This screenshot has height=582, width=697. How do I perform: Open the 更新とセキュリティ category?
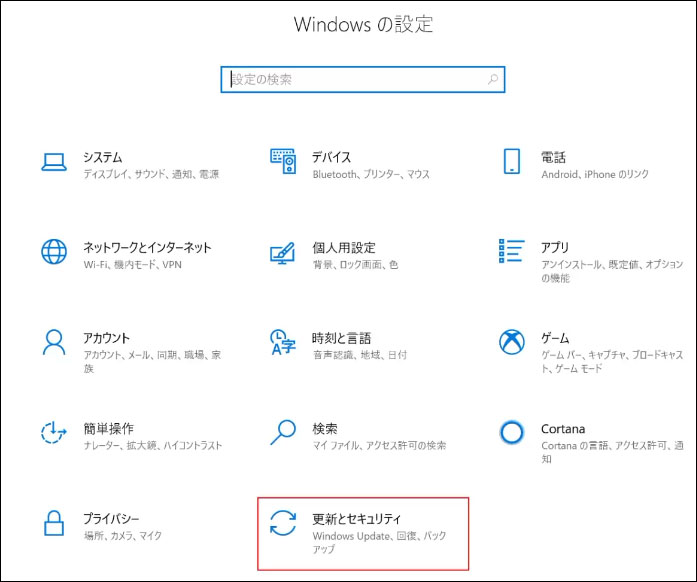click(357, 519)
